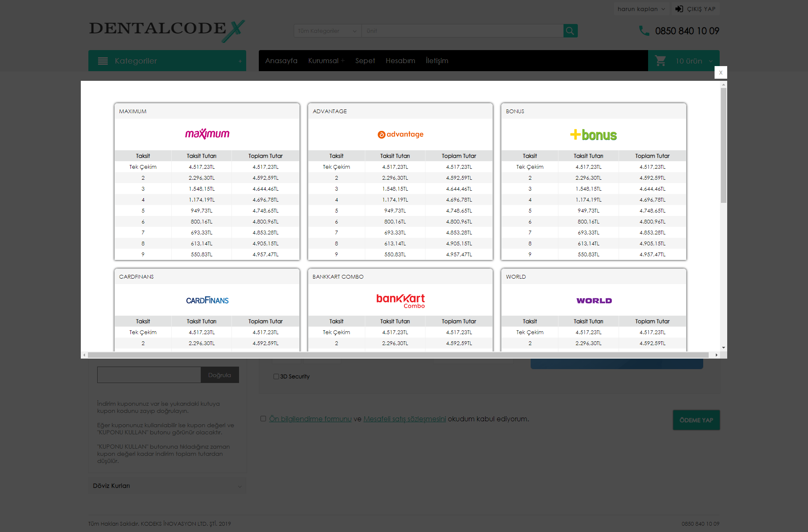Open the İletişim menu item
The height and width of the screenshot is (532, 808).
point(437,61)
